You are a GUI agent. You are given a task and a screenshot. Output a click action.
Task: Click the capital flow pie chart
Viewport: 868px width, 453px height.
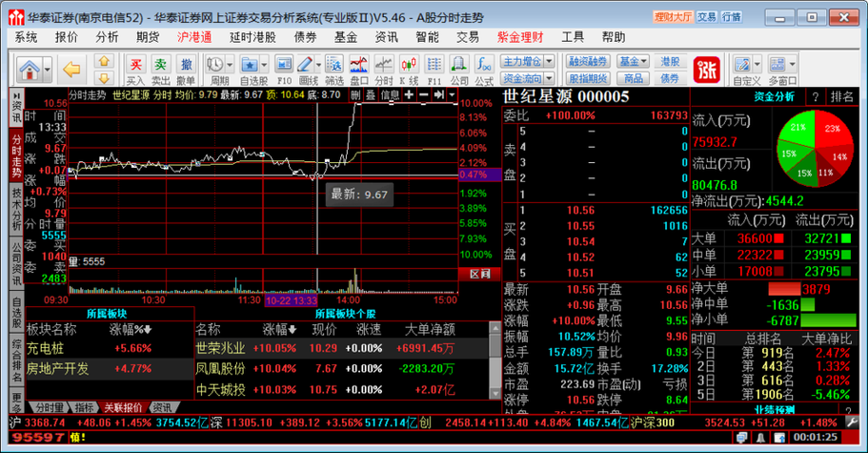pos(815,148)
